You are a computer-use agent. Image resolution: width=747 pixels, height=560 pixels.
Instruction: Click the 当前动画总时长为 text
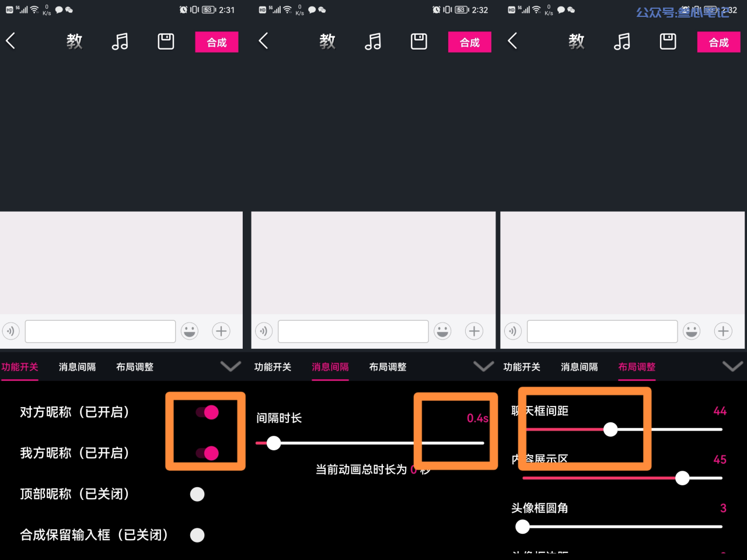click(x=361, y=470)
